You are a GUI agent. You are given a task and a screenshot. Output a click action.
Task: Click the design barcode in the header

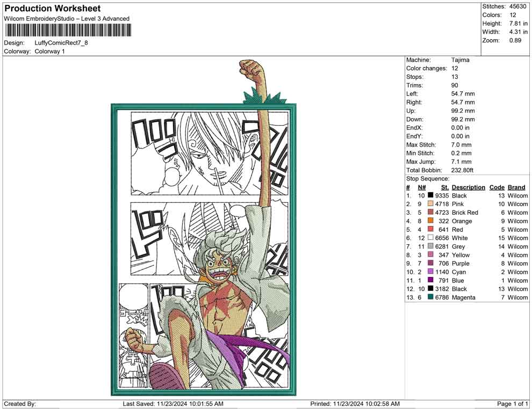coord(68,31)
